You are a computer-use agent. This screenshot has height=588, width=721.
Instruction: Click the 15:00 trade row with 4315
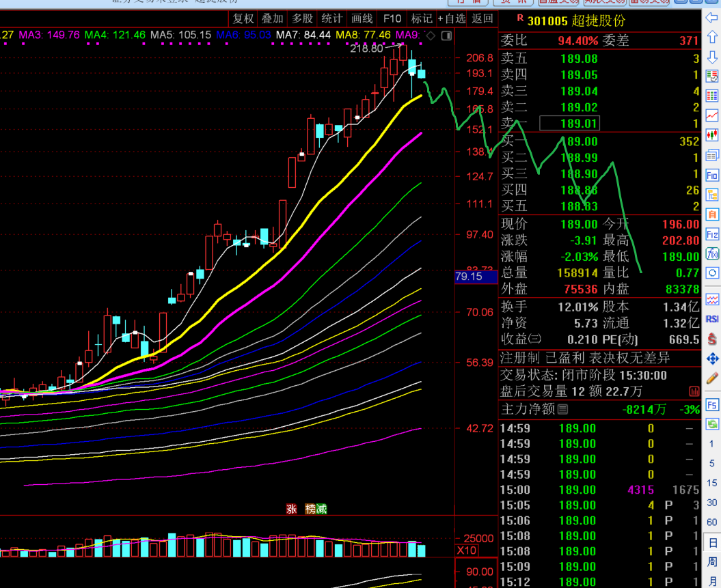click(x=599, y=490)
